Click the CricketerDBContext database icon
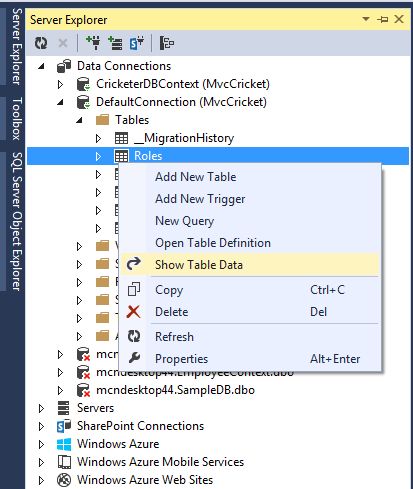Image resolution: width=413 pixels, height=489 pixels. pos(83,84)
